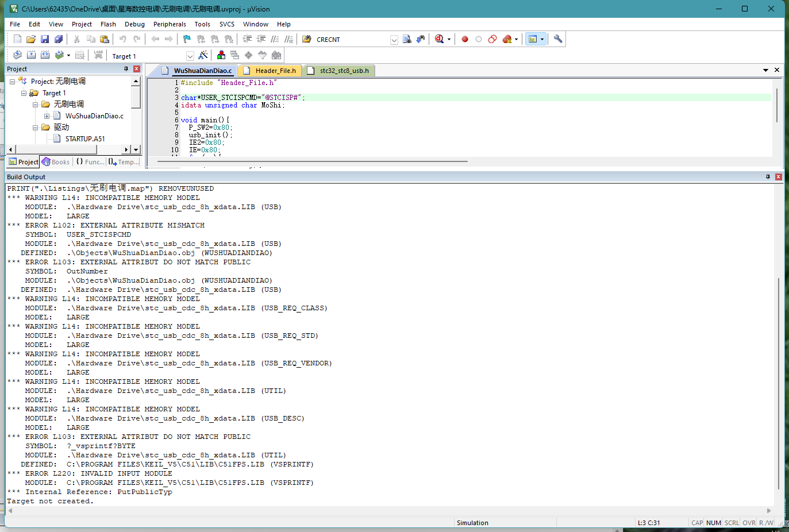Expand the WuShuaDianDiao.c tree node

pos(47,116)
